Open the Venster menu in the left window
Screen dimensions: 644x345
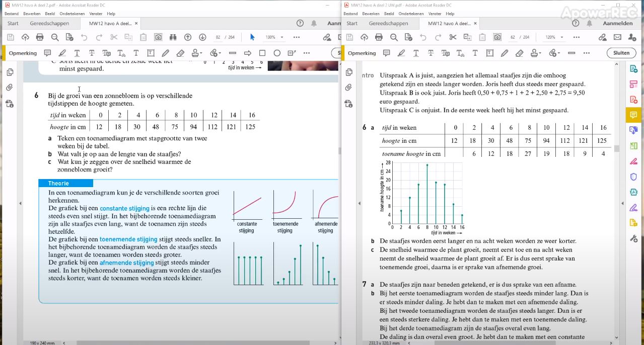pyautogui.click(x=96, y=14)
